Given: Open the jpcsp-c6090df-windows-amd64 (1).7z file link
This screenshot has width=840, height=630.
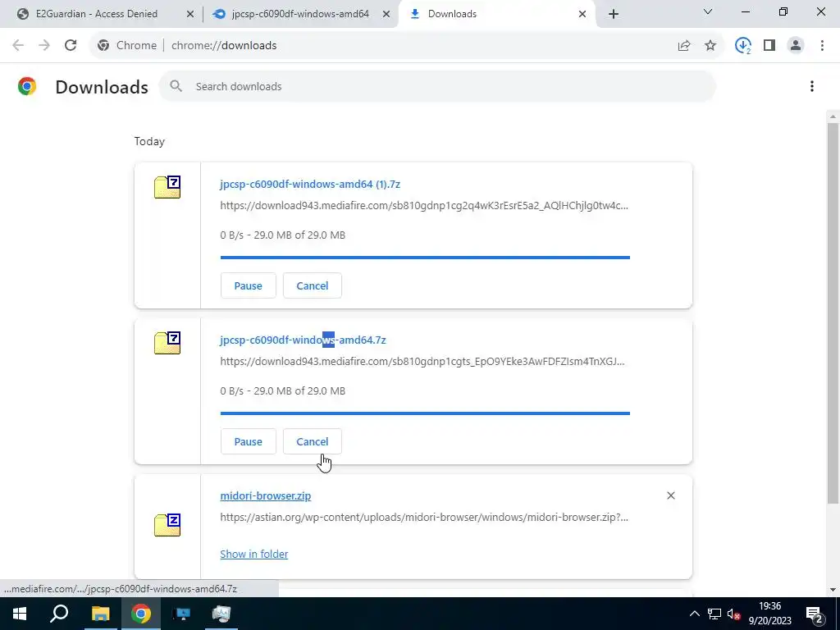Looking at the screenshot, I should [x=310, y=185].
